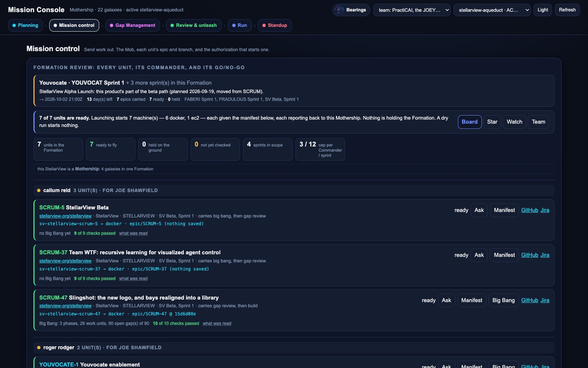Screen dimensions: 588x368
Task: Open GitHub link for SCRUM-37
Action: coord(530,255)
